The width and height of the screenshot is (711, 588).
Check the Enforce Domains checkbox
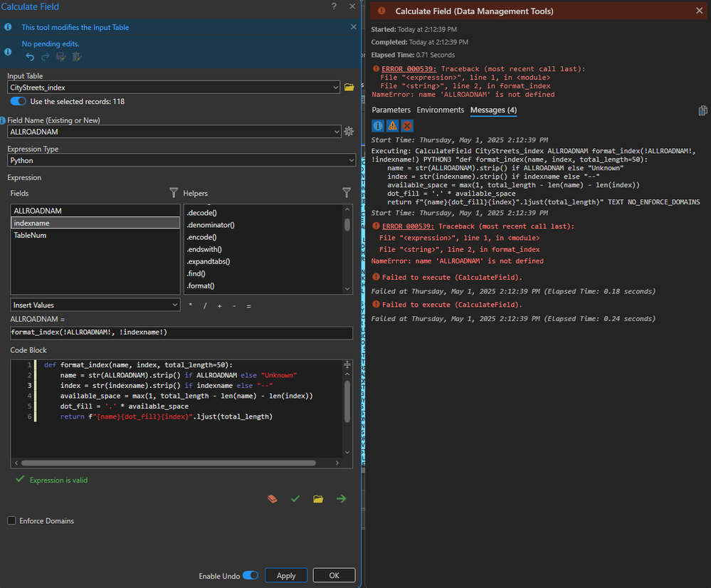12,520
